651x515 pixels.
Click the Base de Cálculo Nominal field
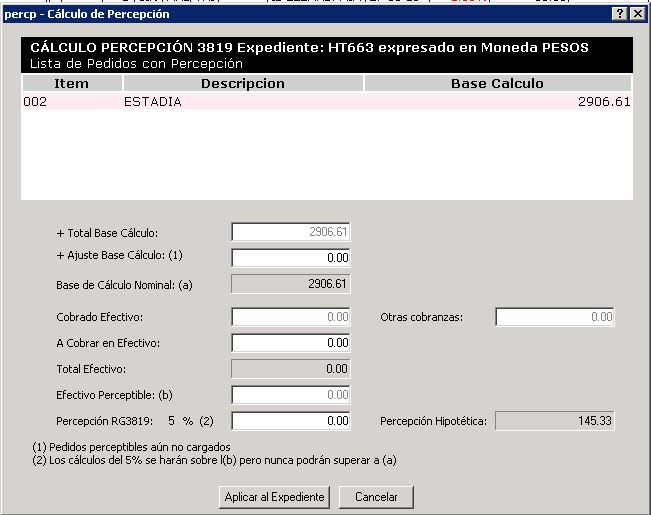pyautogui.click(x=291, y=284)
